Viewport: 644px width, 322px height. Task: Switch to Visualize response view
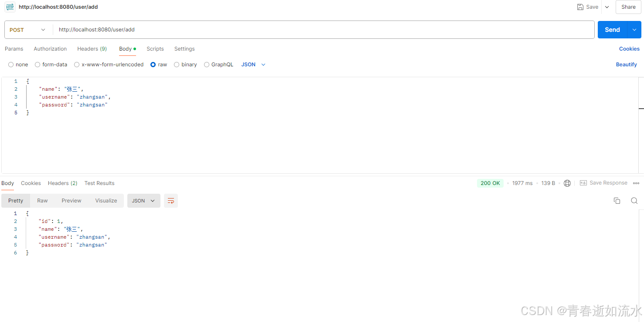coord(106,201)
